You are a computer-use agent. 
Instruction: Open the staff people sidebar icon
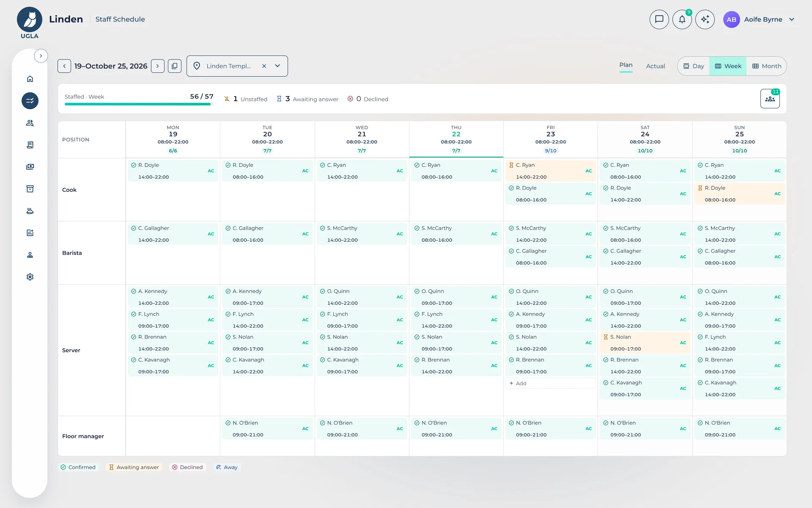tap(30, 123)
